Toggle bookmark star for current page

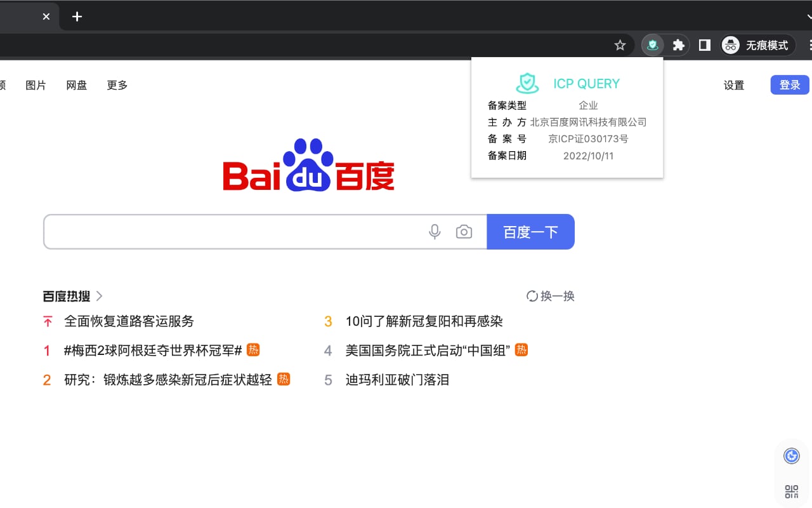click(620, 44)
